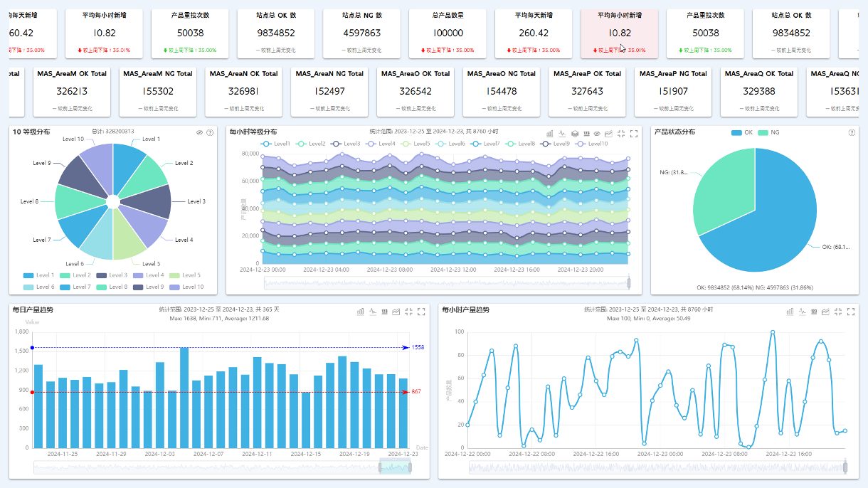Select the highlighted 平均每小时新增 10.82 card

(x=620, y=33)
